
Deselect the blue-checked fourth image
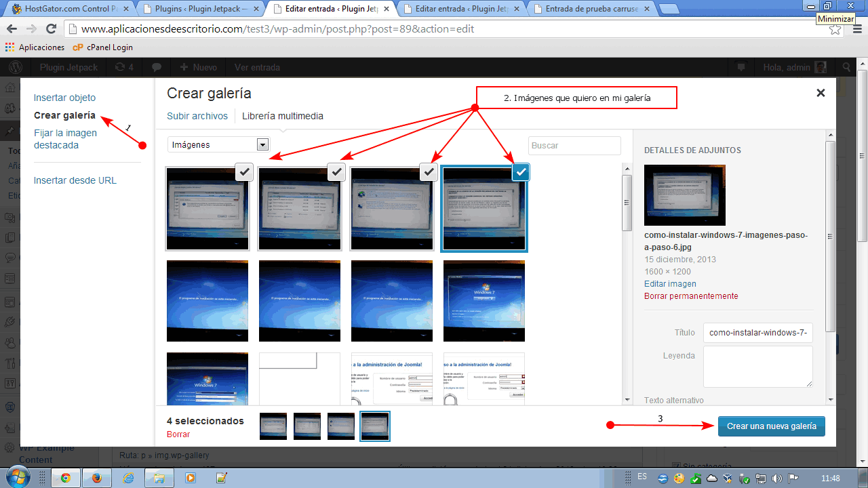520,172
